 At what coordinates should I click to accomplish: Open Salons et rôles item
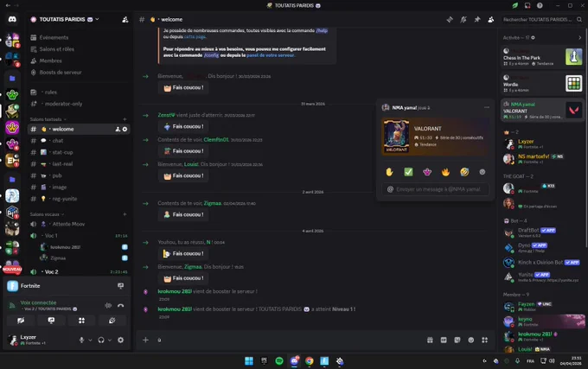[x=79, y=49]
